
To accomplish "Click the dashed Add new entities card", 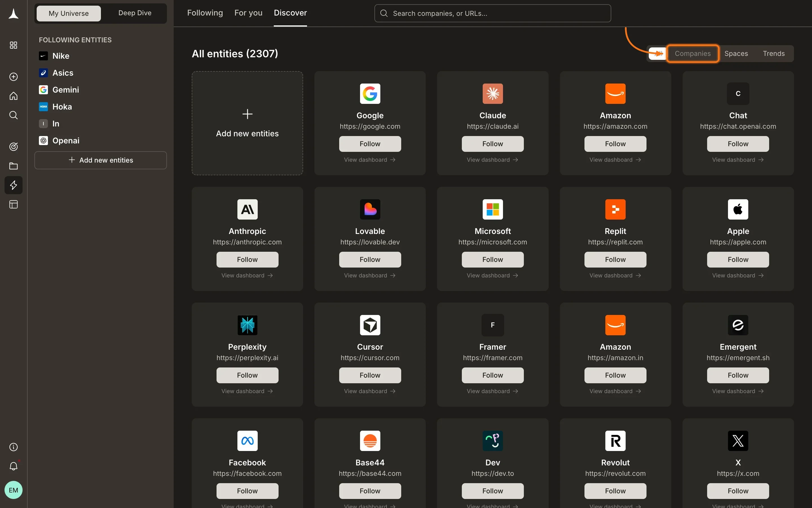I will pyautogui.click(x=247, y=123).
